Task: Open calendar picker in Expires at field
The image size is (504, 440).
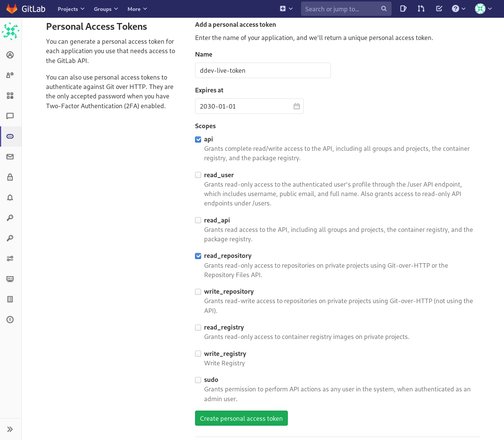Action: [x=297, y=106]
